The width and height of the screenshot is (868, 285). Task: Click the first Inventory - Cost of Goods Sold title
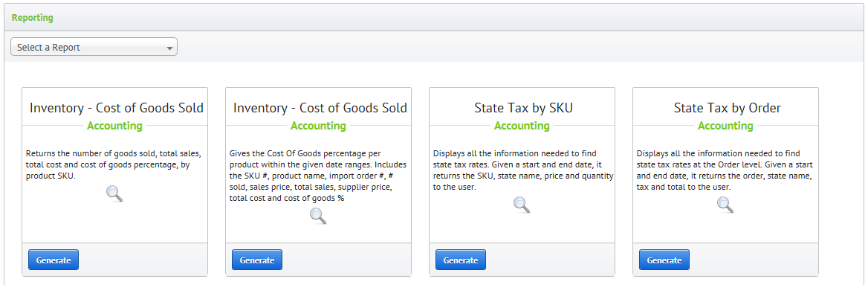click(116, 108)
